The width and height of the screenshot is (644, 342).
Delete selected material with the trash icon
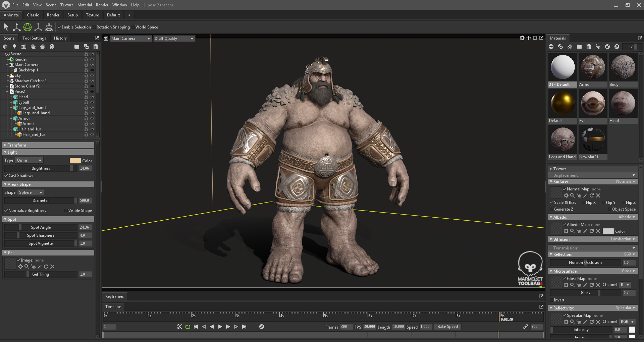[588, 47]
